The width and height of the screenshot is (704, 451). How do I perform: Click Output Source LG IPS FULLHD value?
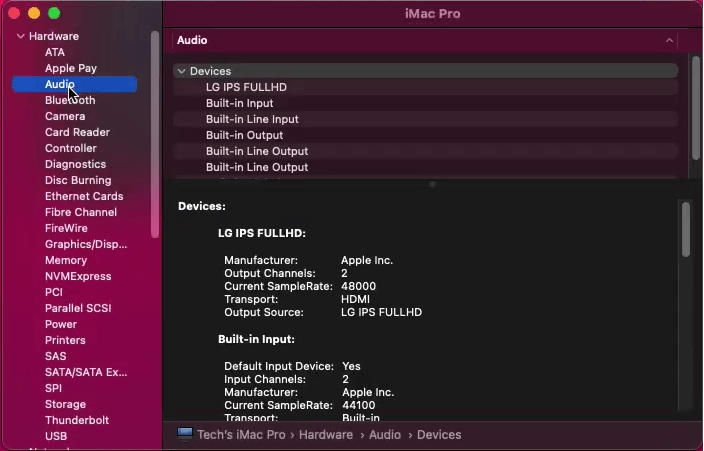[382, 312]
